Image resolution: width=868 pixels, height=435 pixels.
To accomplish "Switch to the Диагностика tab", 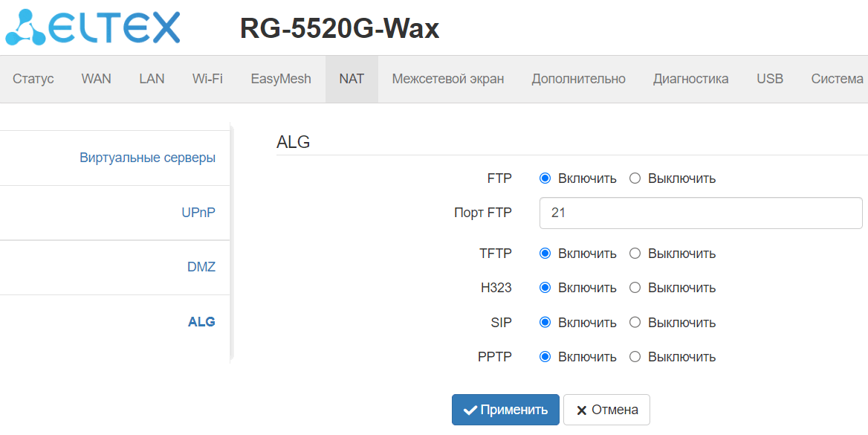I will [x=690, y=79].
